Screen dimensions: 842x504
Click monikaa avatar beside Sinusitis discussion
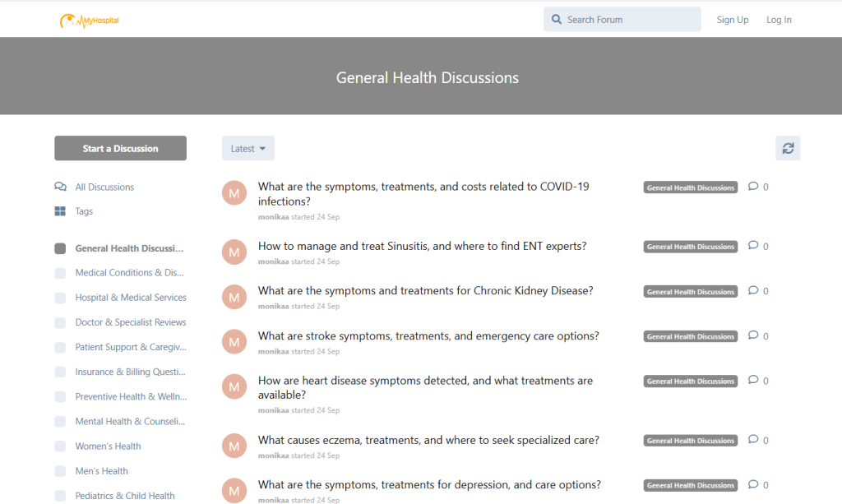tap(234, 252)
